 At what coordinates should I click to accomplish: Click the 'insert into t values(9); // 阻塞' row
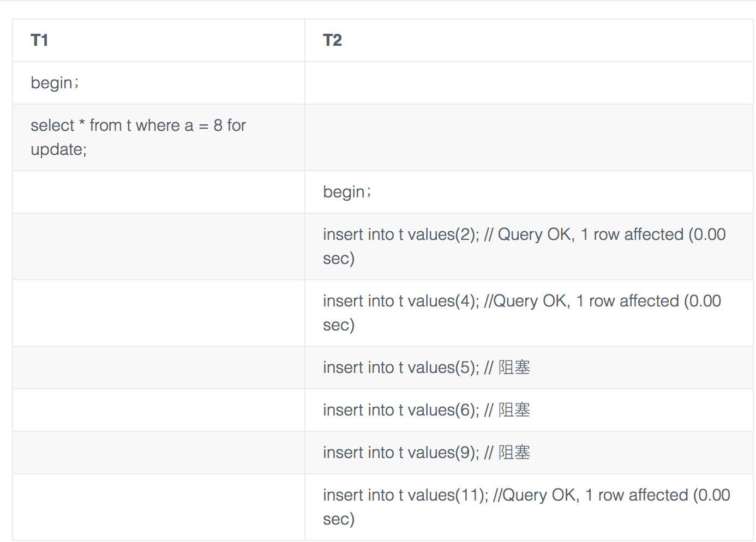click(x=382, y=453)
